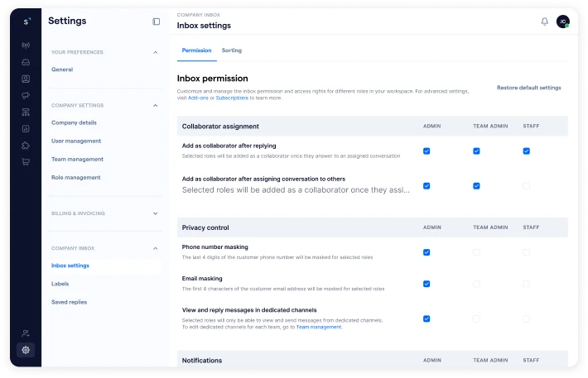The width and height of the screenshot is (588, 378).
Task: Uncheck Staff for Add as collaborator after replying
Action: [526, 151]
